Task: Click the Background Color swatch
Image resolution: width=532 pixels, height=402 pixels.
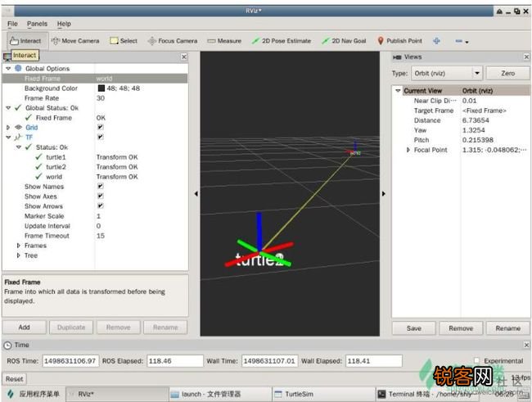Action: pos(101,88)
